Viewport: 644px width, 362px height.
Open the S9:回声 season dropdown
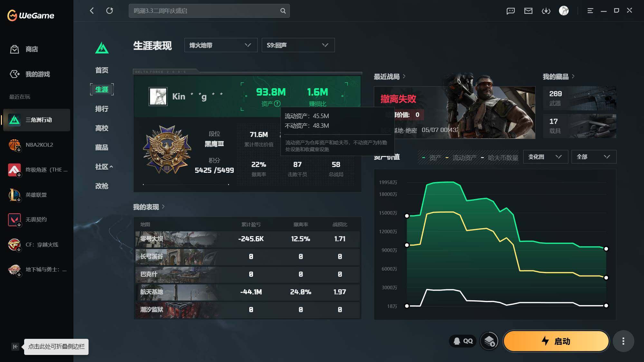(298, 45)
